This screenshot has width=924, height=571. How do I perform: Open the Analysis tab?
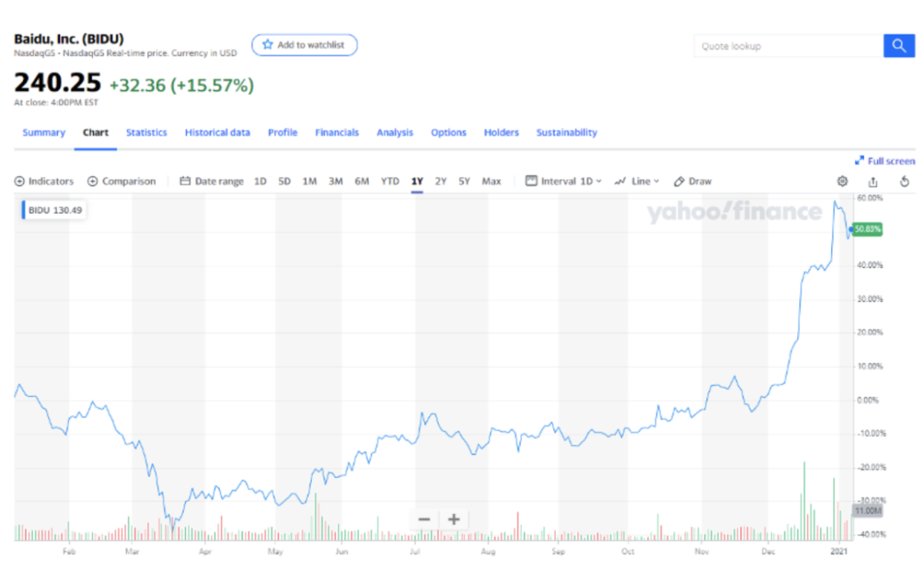395,132
